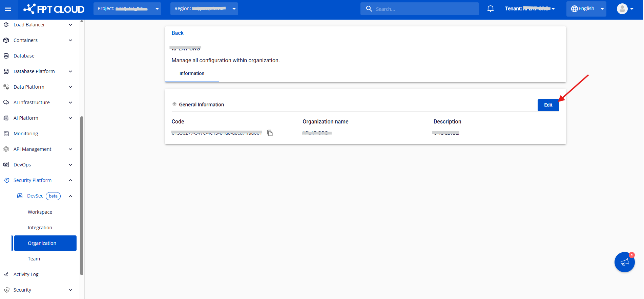The image size is (644, 299).
Task: Click the sidebar vertical scrollbar
Action: tap(82, 195)
